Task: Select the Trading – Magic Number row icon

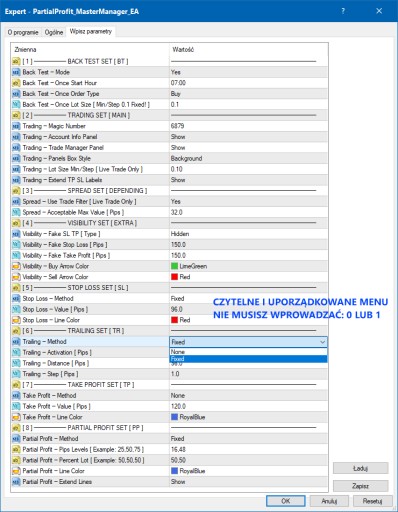Action: (x=16, y=126)
